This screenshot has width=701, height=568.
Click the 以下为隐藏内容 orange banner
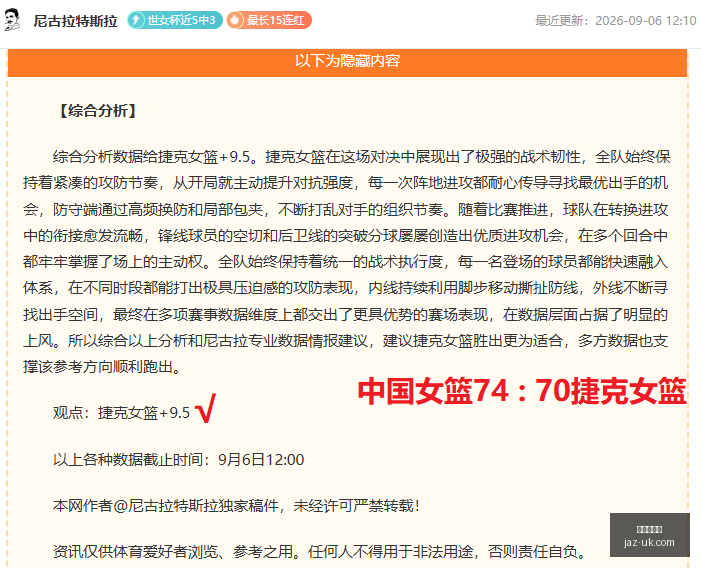coord(347,61)
